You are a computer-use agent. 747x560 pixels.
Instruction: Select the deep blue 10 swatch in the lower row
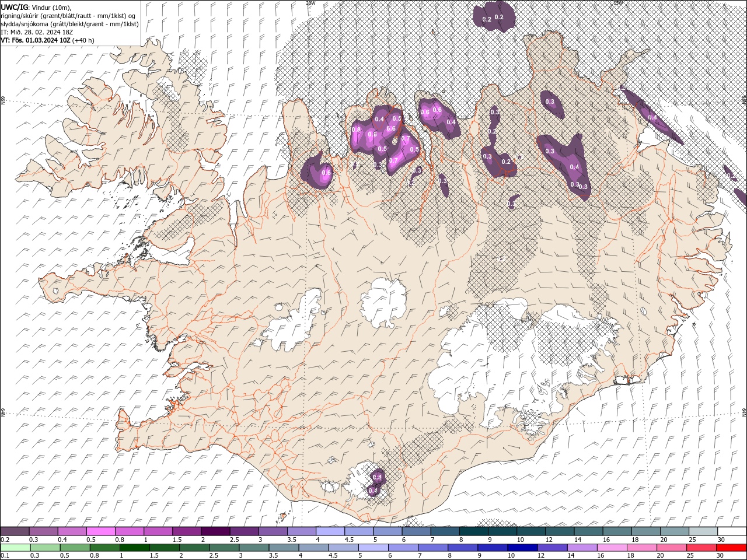point(522,548)
